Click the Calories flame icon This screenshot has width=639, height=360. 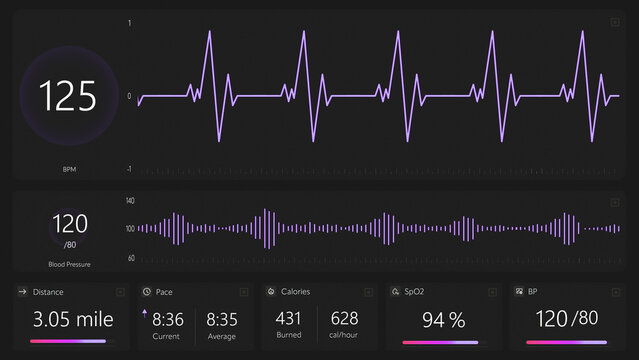(x=271, y=292)
